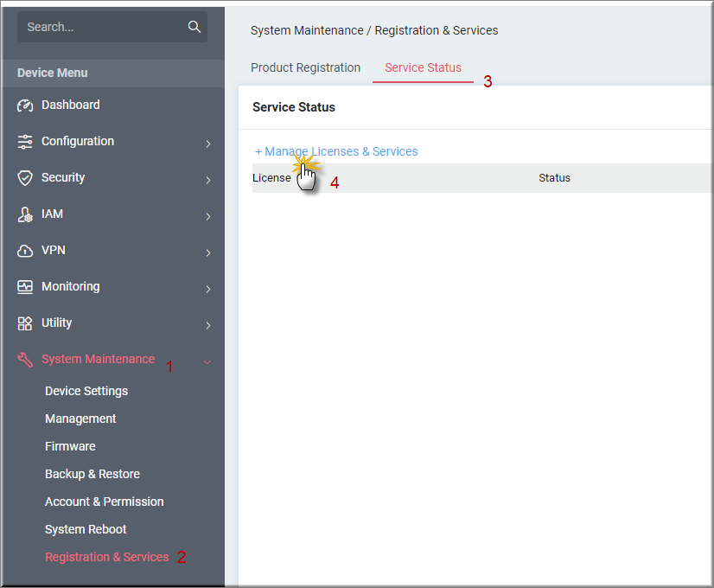Click the IAM user icon
The height and width of the screenshot is (588, 714).
tap(25, 214)
